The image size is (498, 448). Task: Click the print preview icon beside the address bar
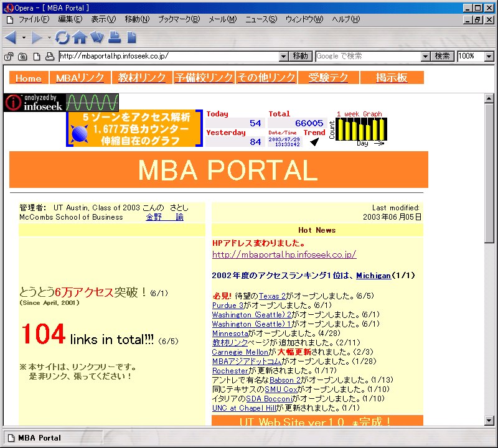50,57
